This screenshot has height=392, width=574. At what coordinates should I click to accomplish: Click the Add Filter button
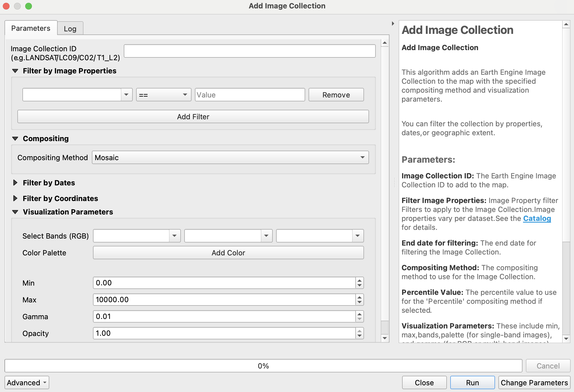pos(193,117)
